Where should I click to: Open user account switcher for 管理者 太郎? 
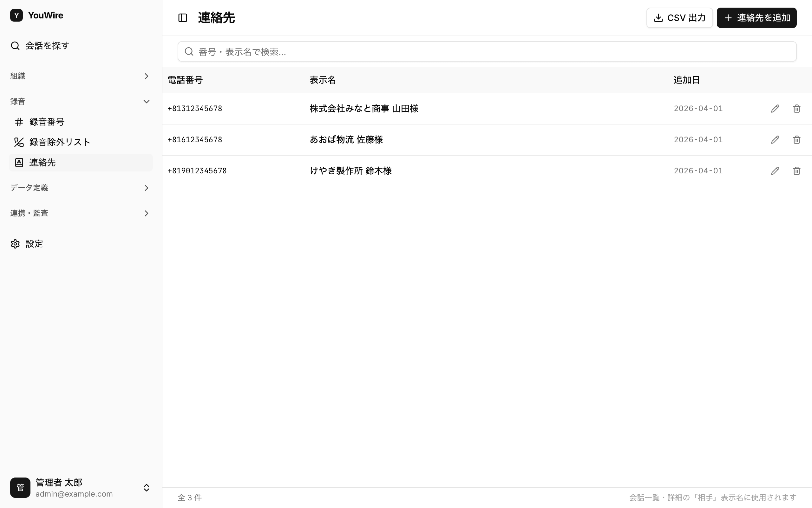pos(81,487)
